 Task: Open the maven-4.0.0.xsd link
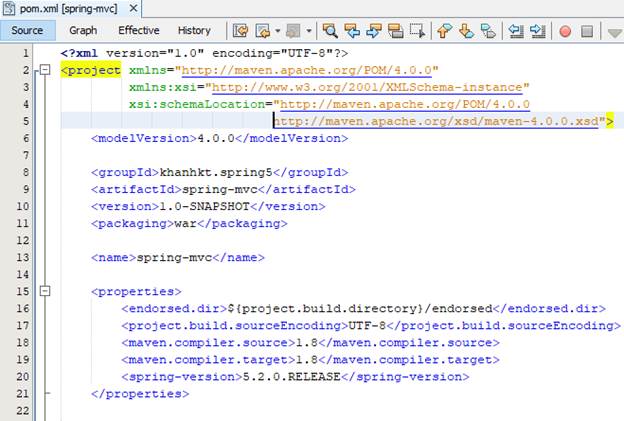click(436, 121)
